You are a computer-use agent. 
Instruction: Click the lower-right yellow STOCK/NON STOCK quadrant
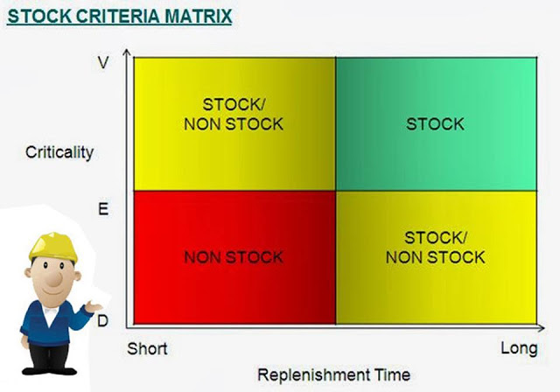click(437, 257)
